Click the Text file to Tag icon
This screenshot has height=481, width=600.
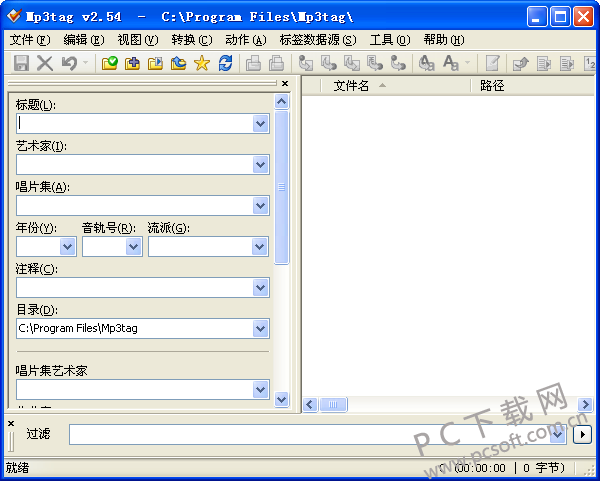[375, 63]
